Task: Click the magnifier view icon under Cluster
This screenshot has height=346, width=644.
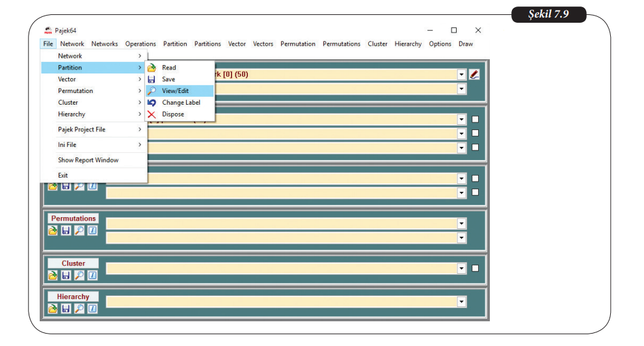Action: (x=79, y=275)
